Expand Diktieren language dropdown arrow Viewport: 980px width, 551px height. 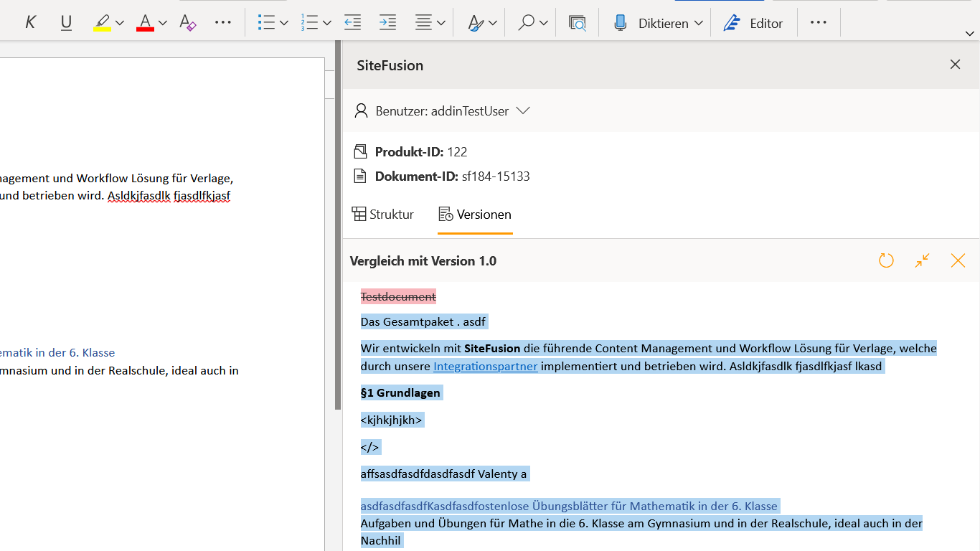[x=698, y=23]
